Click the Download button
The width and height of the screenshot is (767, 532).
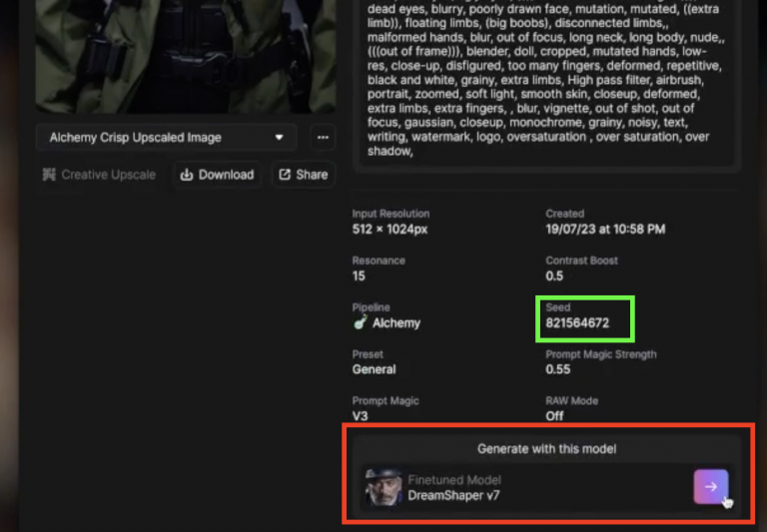coord(217,175)
